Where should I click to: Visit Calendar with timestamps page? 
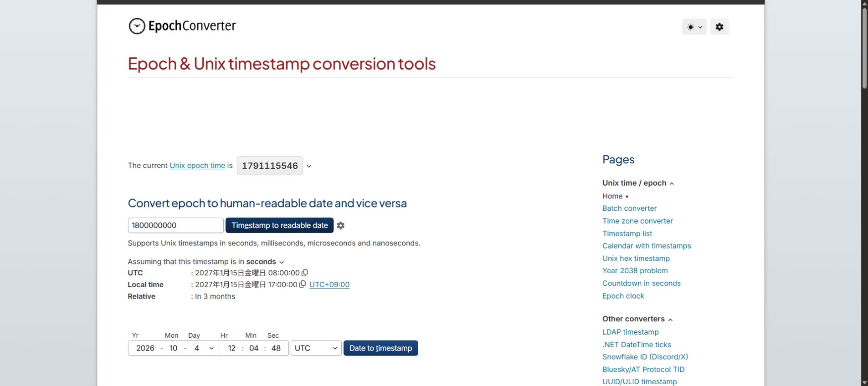coord(647,246)
